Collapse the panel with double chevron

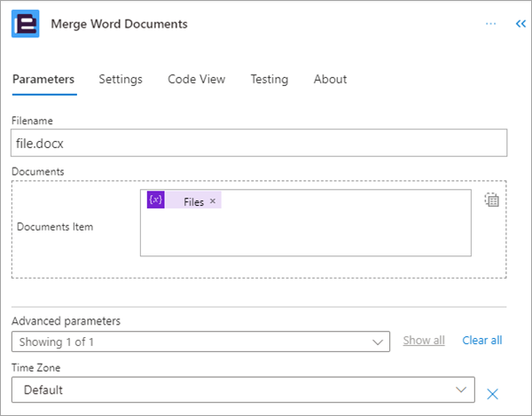(520, 24)
